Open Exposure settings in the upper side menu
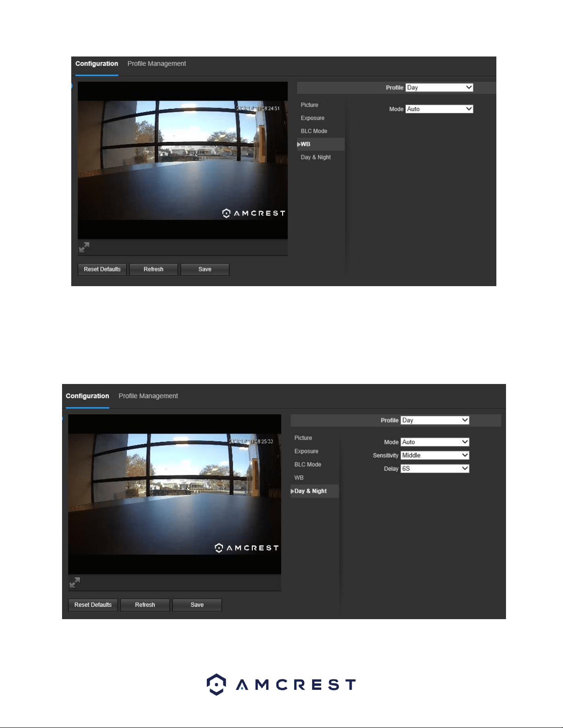The height and width of the screenshot is (728, 563). click(x=313, y=118)
